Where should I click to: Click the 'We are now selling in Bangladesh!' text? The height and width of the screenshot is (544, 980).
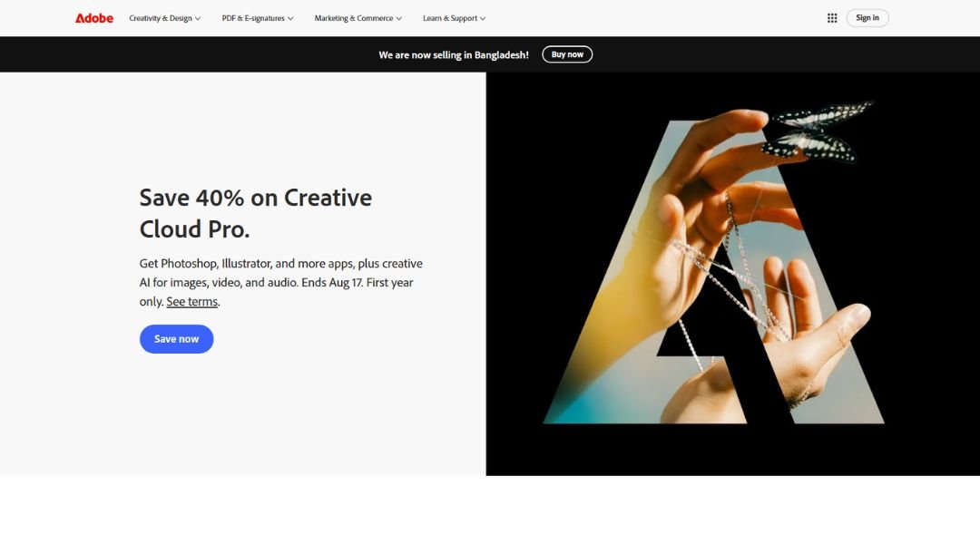(x=453, y=55)
